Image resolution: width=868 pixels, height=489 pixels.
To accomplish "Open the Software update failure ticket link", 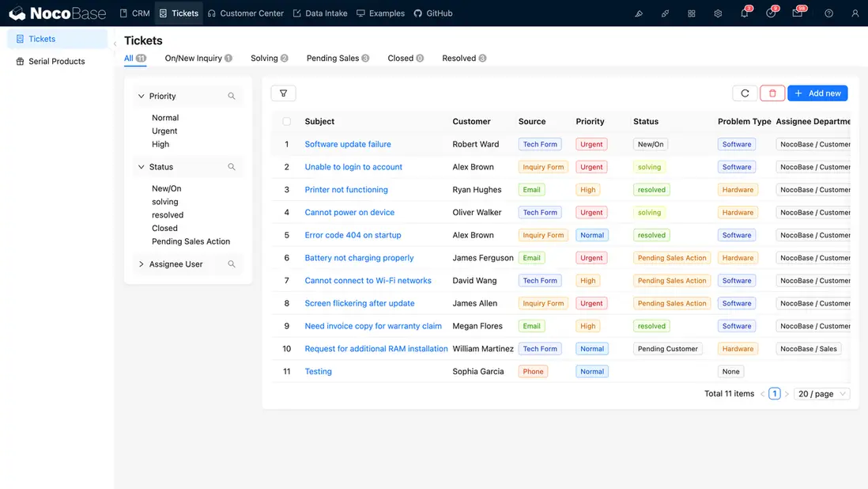I will (348, 145).
